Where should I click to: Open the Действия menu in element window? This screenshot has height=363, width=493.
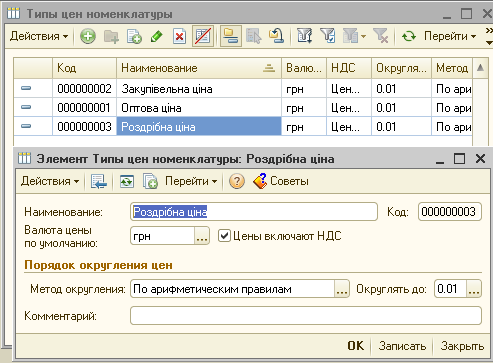50,181
